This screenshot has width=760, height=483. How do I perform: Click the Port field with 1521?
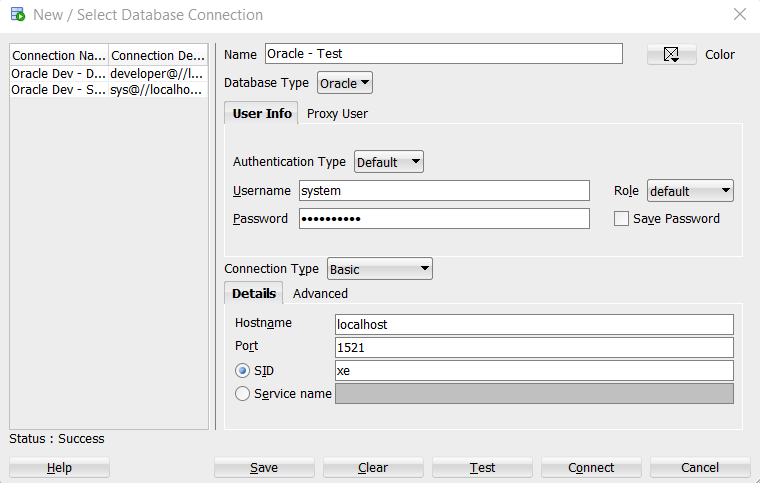coord(534,347)
